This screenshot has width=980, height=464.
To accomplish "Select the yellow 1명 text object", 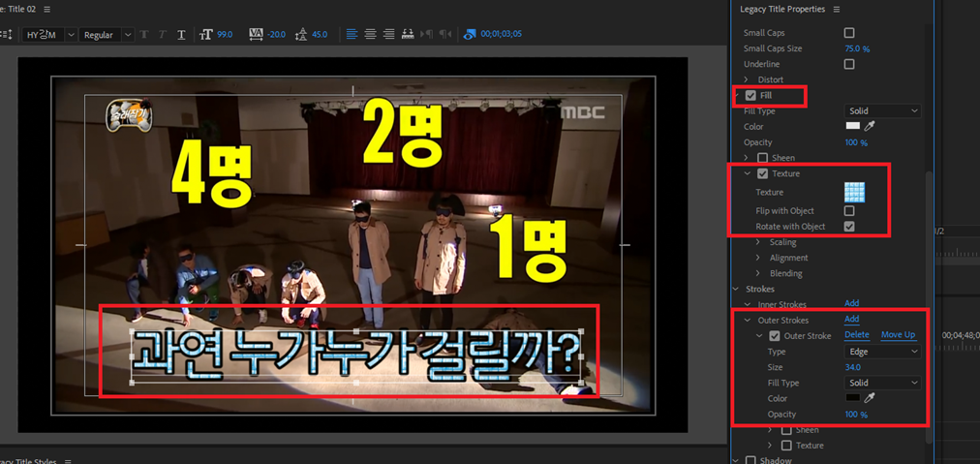I will point(528,248).
